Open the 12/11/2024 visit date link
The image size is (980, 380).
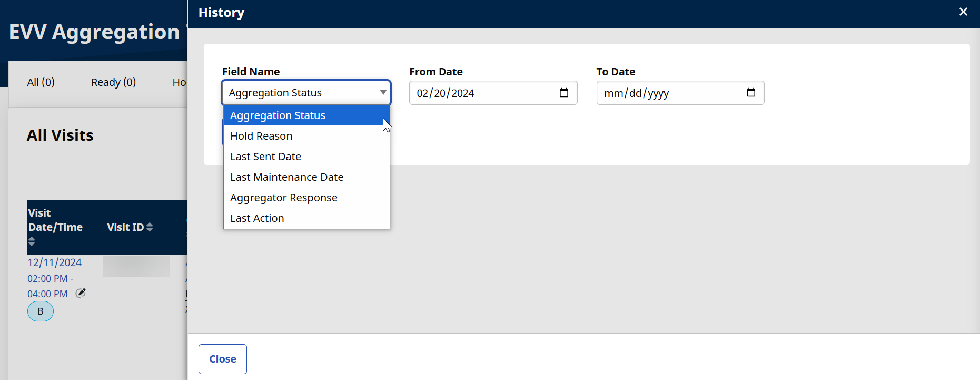(x=55, y=262)
